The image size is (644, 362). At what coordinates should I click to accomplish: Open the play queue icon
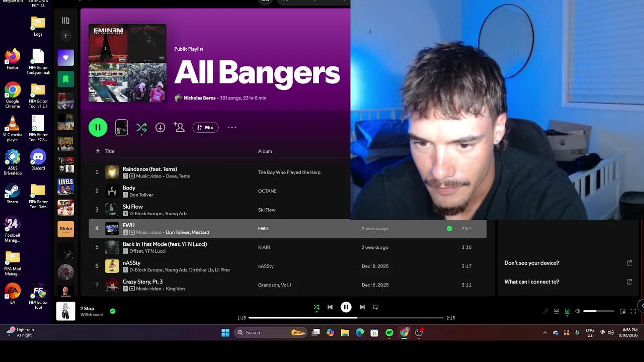(556, 311)
